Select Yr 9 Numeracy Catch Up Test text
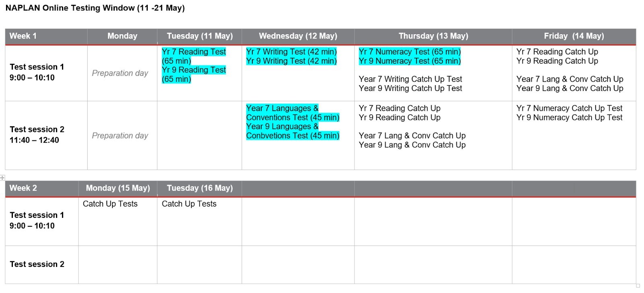This screenshot has height=293, width=644. (569, 118)
